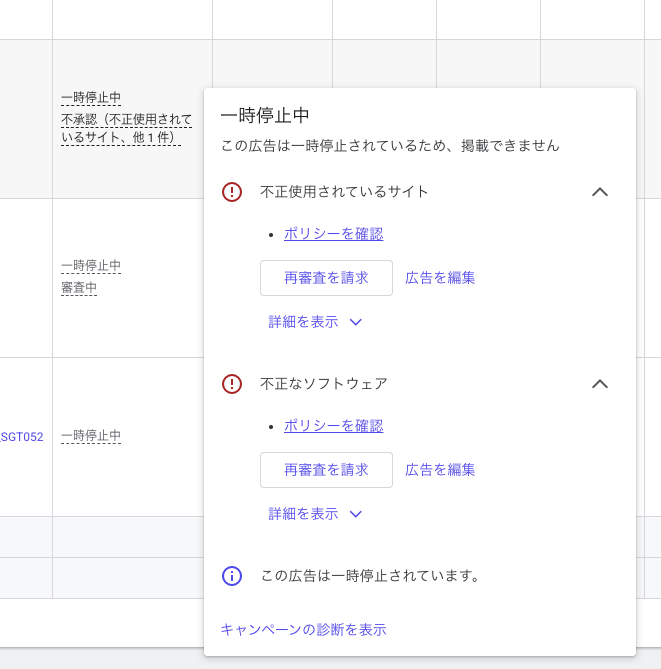Open the SGT052 link in the table
Screen dimensions: 661x669
pos(21,436)
